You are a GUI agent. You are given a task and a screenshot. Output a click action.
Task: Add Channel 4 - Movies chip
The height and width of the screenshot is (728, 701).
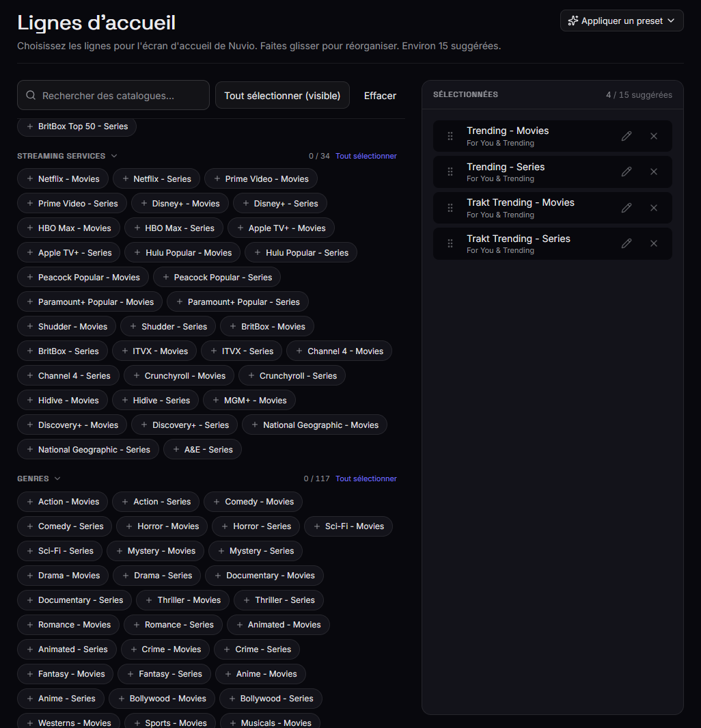(x=339, y=351)
